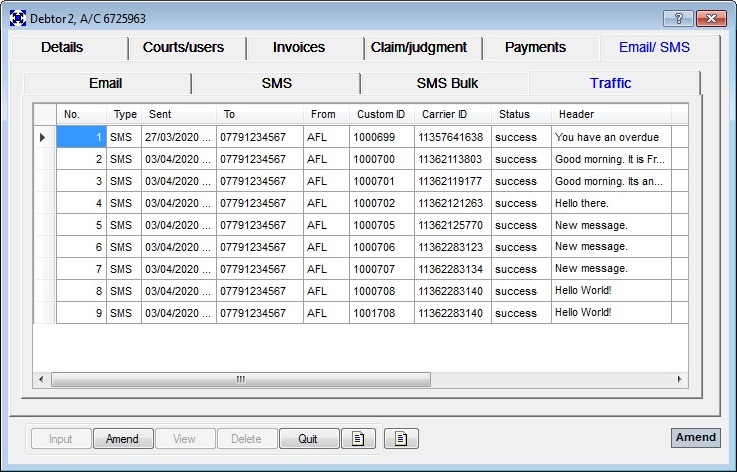The width and height of the screenshot is (737, 472).
Task: Click the first document icon beside Quit
Action: pyautogui.click(x=358, y=438)
